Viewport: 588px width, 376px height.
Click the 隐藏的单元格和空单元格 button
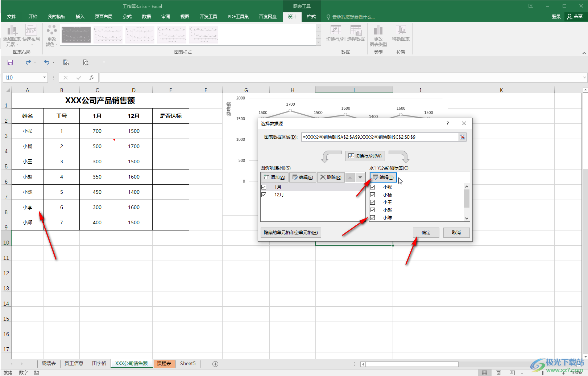pyautogui.click(x=291, y=233)
